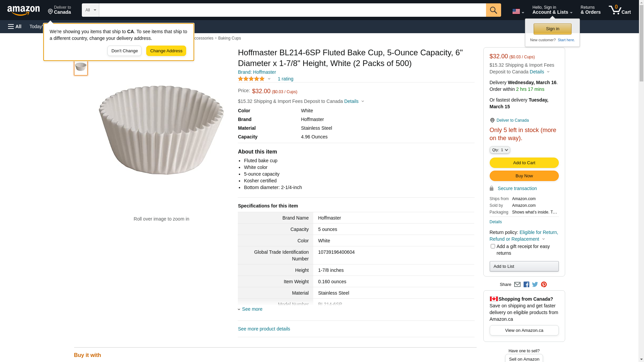The image size is (644, 362).
Task: Open the All hamburger menu
Action: coord(15,26)
